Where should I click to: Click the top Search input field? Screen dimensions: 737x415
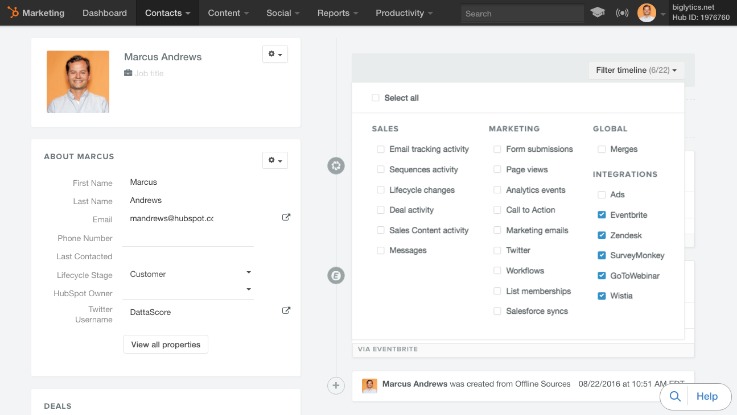tap(521, 14)
